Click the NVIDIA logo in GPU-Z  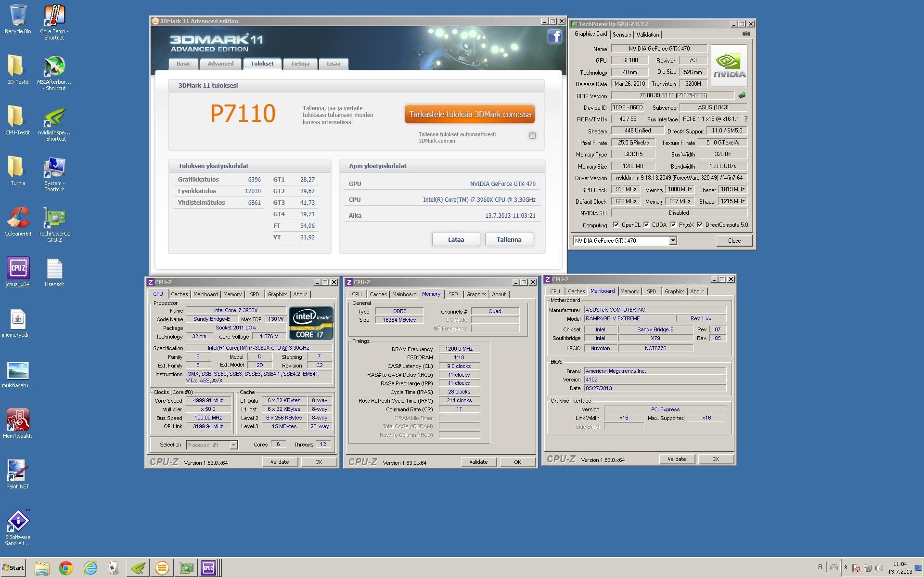729,66
